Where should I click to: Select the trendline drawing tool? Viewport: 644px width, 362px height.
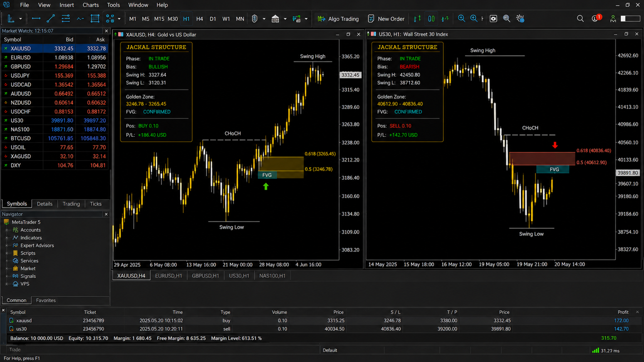(50, 18)
